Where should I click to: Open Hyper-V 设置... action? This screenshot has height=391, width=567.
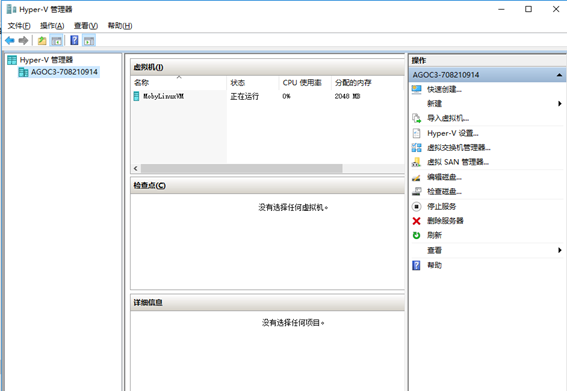pyautogui.click(x=453, y=133)
